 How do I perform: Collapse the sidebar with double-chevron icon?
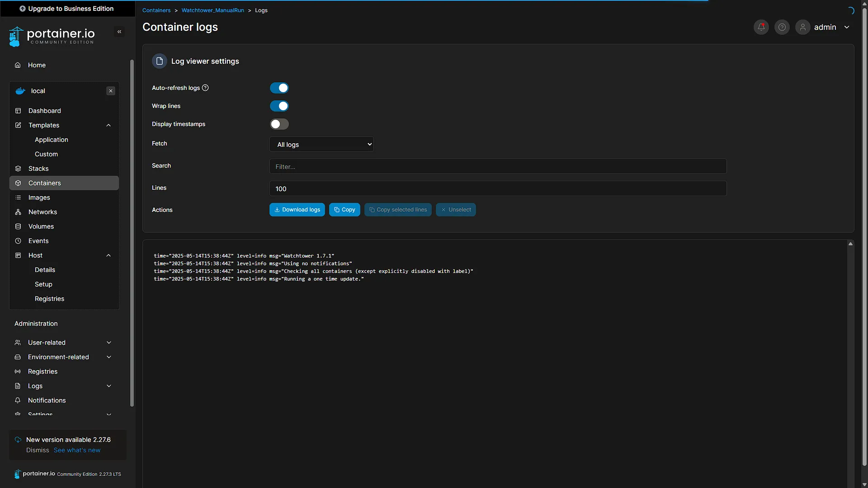click(119, 32)
